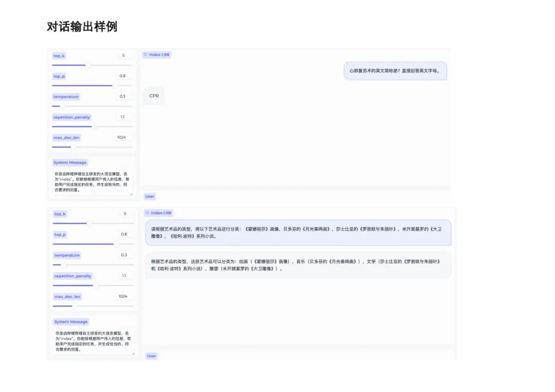Click the lower System Message text area
Image resolution: width=555 pixels, height=392 pixels.
pyautogui.click(x=92, y=340)
